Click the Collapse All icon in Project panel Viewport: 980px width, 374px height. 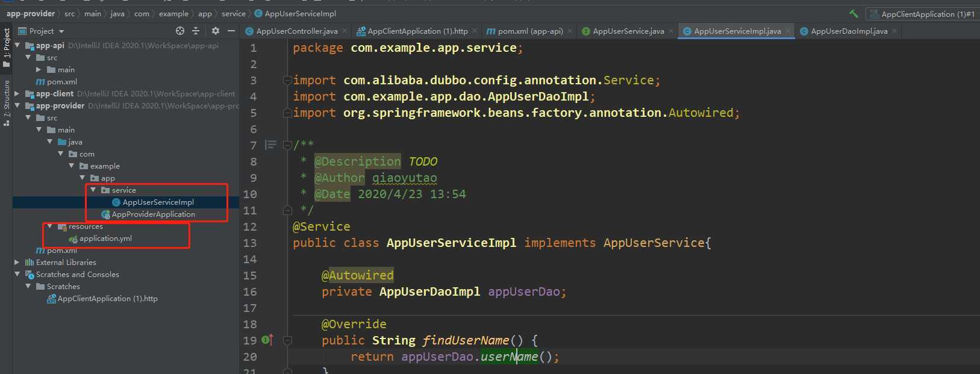click(x=196, y=31)
